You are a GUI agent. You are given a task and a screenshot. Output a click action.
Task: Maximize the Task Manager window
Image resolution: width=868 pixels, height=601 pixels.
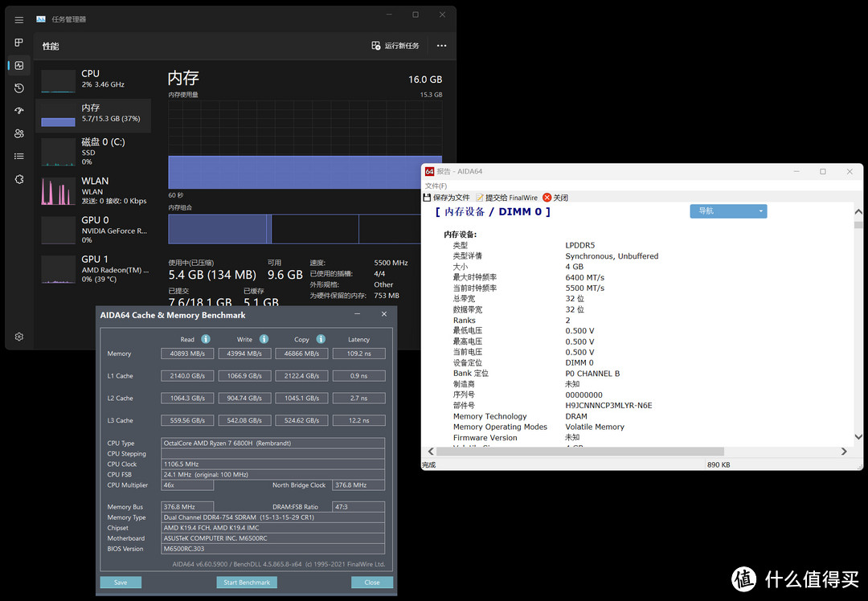click(416, 15)
